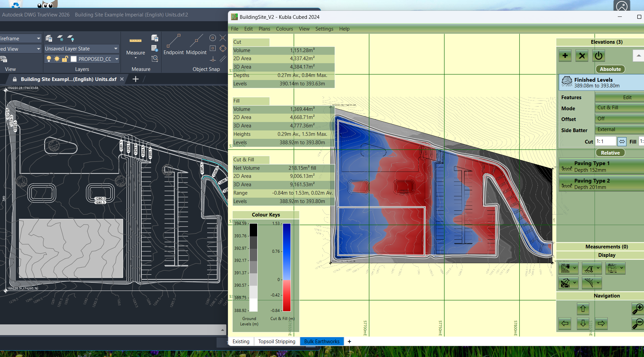Toggle the Perpendicular object snap icon
644x357 pixels.
click(213, 59)
